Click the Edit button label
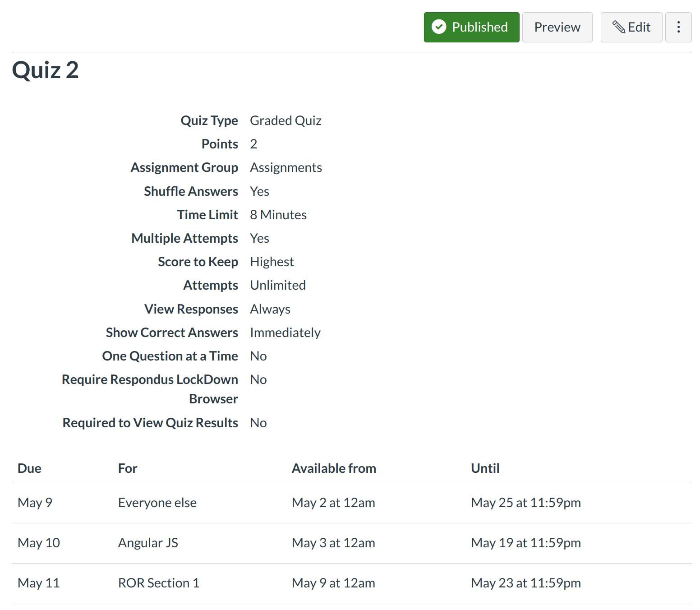This screenshot has height=610, width=700. pyautogui.click(x=639, y=27)
